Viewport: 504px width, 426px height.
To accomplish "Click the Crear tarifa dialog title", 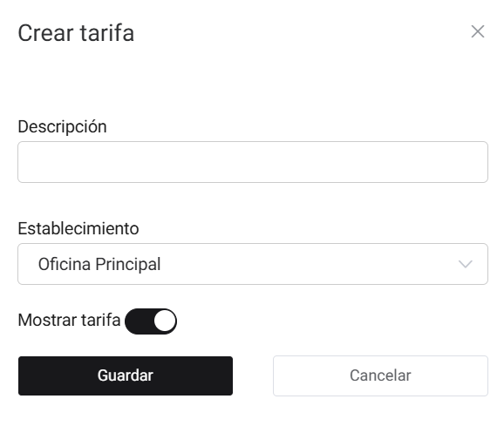I will (x=76, y=33).
